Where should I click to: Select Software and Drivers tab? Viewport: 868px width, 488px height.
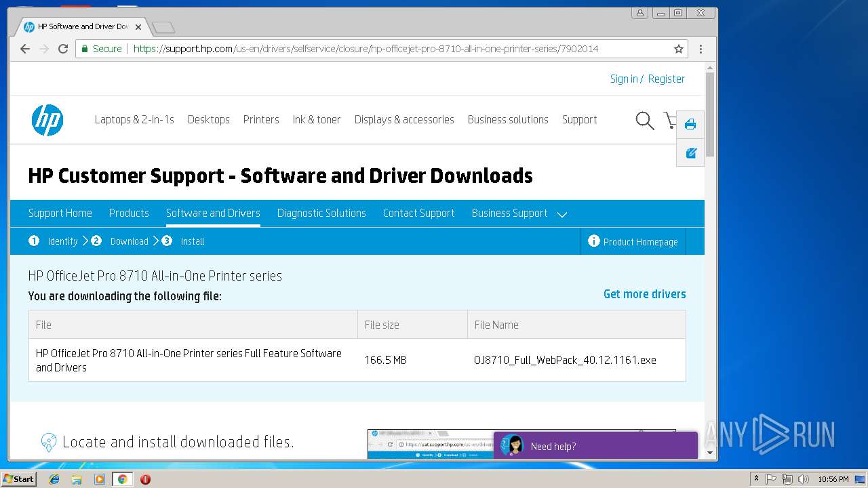pos(213,213)
